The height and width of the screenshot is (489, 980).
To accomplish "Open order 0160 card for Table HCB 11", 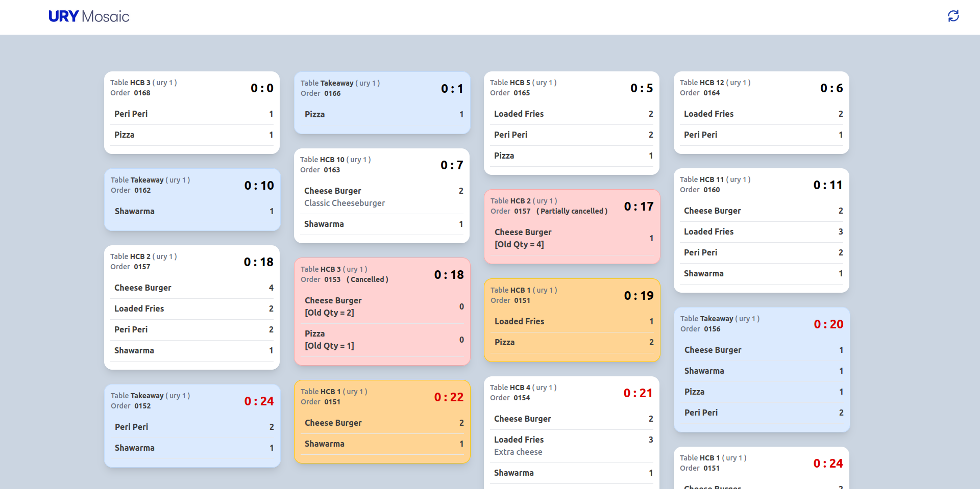I will pos(762,230).
